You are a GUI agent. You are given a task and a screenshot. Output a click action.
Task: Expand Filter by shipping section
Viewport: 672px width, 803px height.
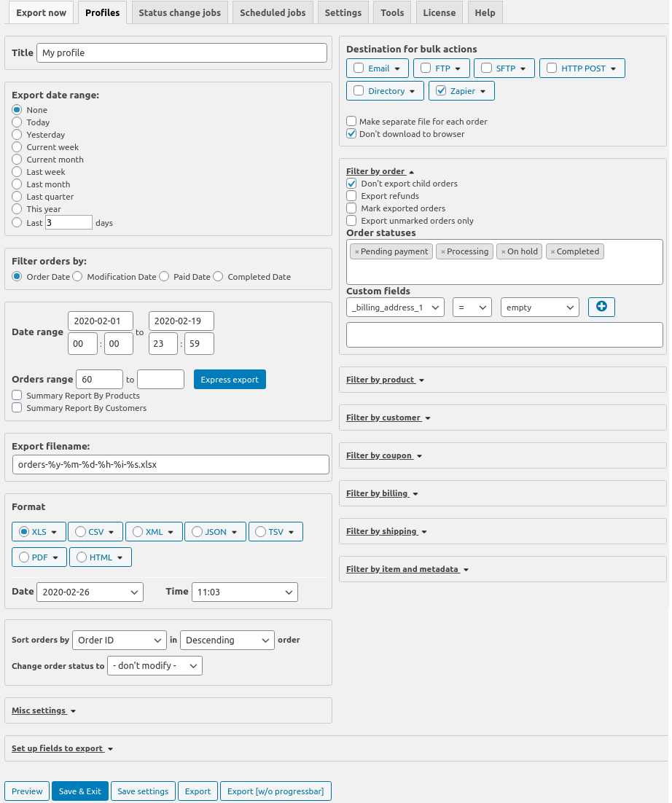387,532
